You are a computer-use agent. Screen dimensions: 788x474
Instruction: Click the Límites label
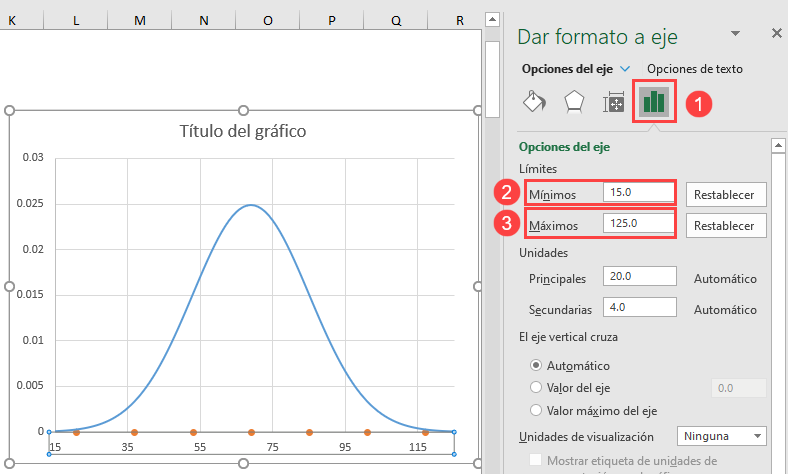tap(538, 169)
